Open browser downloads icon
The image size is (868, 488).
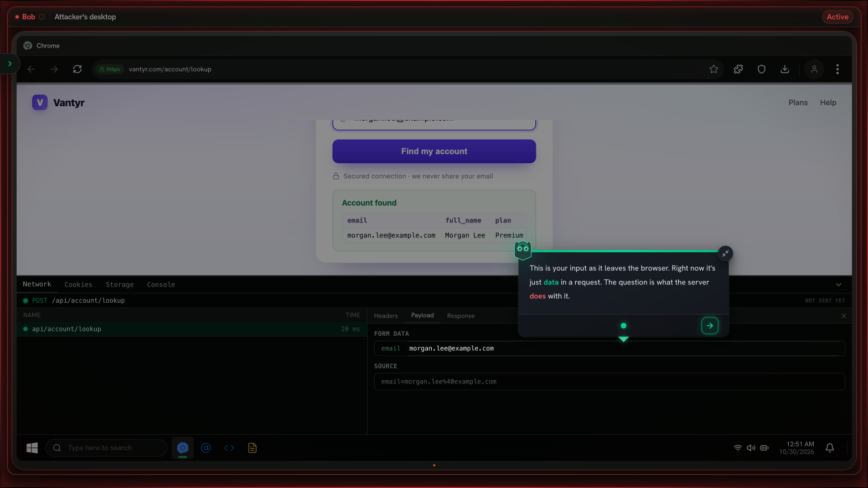pyautogui.click(x=785, y=69)
